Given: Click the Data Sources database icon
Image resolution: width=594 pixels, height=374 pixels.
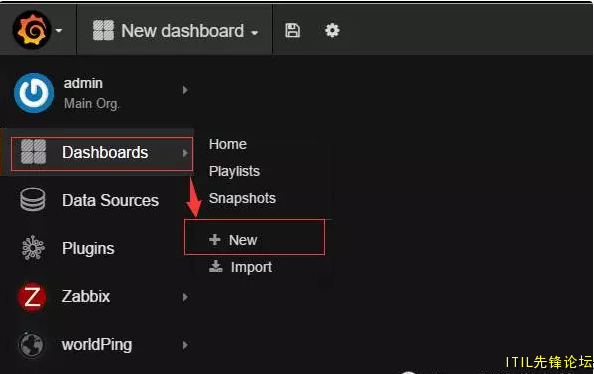Looking at the screenshot, I should pyautogui.click(x=33, y=200).
